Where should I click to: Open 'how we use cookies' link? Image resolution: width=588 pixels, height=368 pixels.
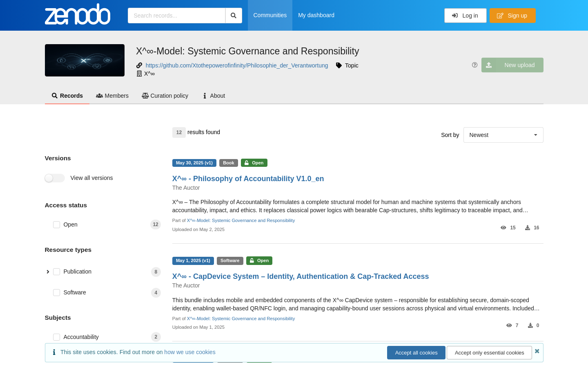tap(189, 352)
